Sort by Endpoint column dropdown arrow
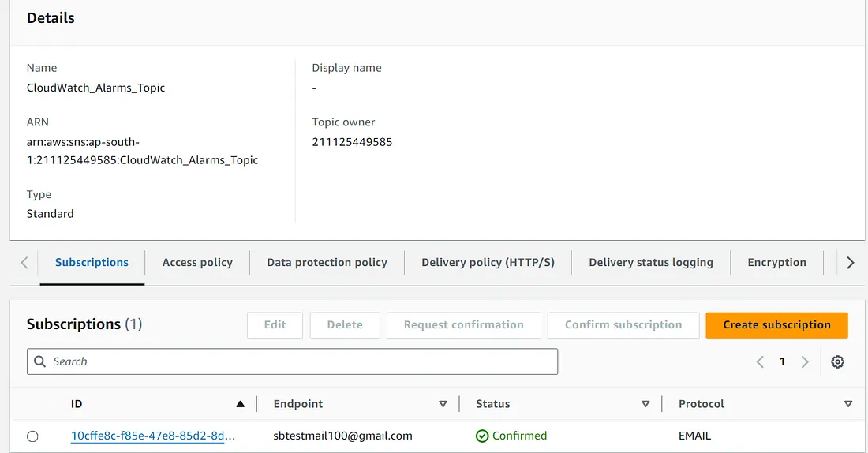This screenshot has height=453, width=868. tap(443, 404)
